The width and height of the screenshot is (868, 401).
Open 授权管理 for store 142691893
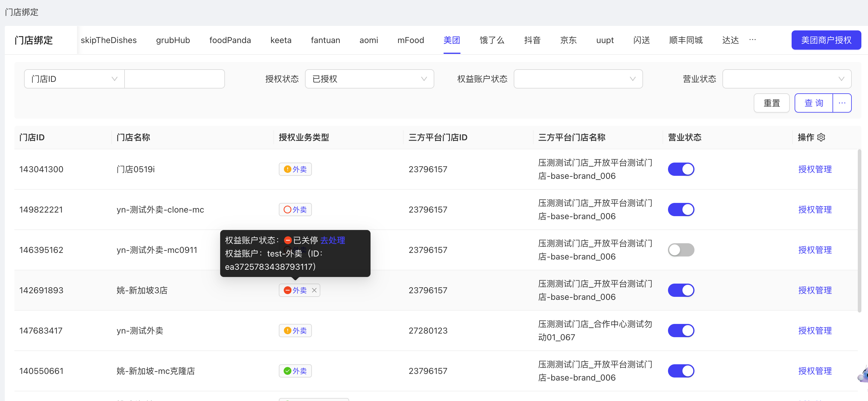[815, 291]
